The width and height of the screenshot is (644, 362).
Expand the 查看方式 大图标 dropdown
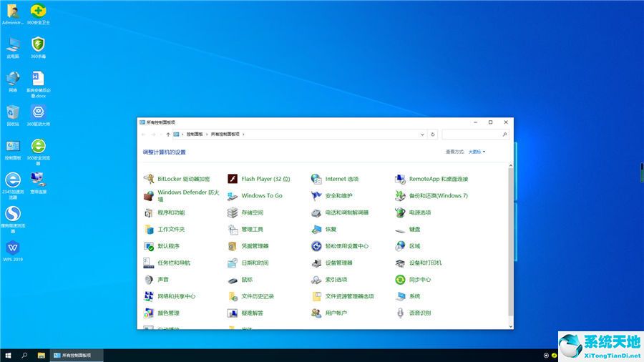coord(477,152)
